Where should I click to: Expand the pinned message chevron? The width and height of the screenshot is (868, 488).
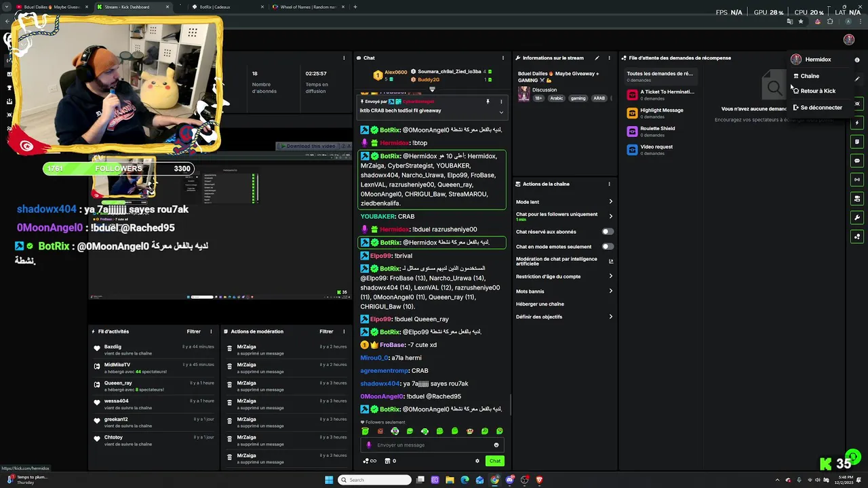[501, 112]
